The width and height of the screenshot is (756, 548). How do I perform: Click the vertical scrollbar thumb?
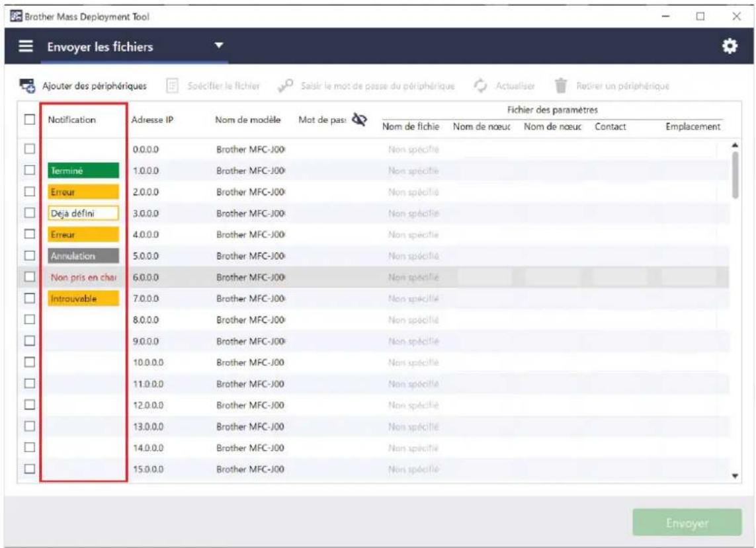point(735,175)
